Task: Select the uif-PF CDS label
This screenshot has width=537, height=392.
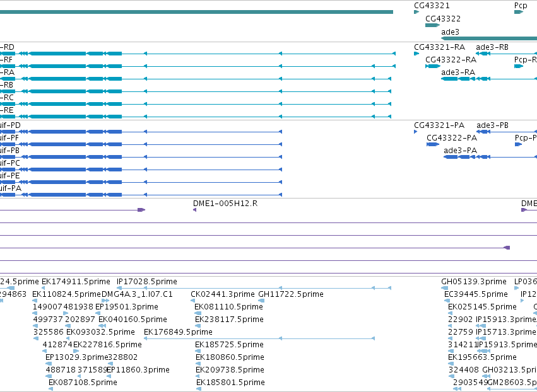Action: (x=9, y=138)
